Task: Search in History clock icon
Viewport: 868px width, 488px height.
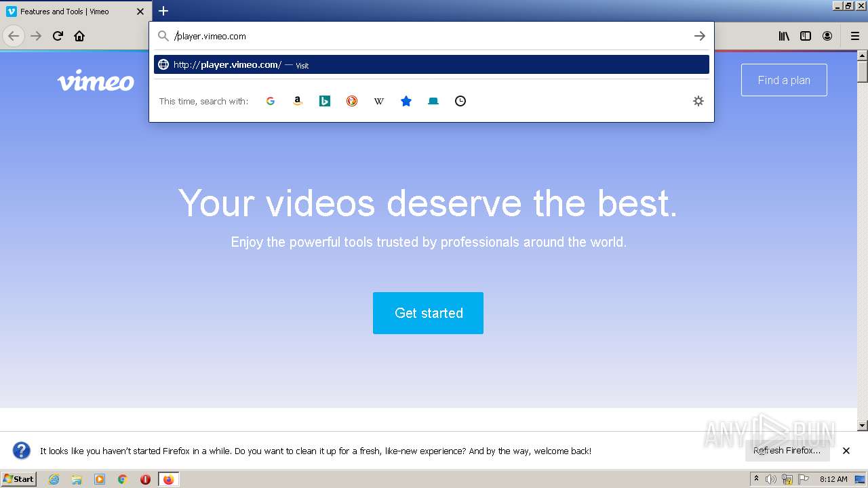Action: pos(460,101)
